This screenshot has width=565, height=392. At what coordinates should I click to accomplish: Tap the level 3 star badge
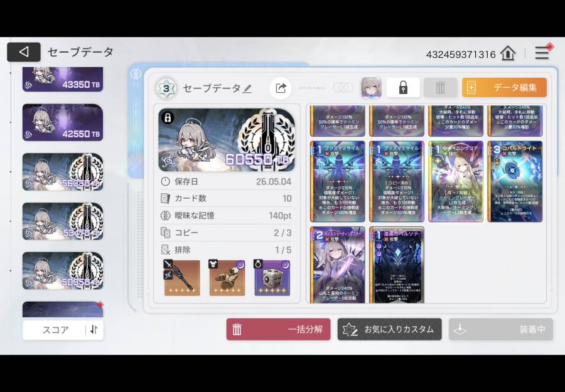tap(166, 88)
